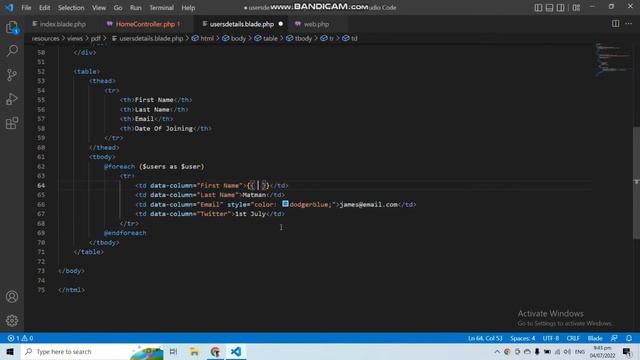The image size is (640, 360).
Task: Click the editor vertical scrollbar thumb
Action: pyautogui.click(x=636, y=183)
